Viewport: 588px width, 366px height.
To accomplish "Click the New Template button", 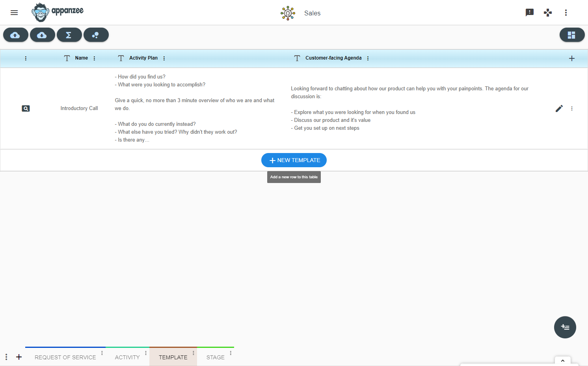I will pos(294,160).
